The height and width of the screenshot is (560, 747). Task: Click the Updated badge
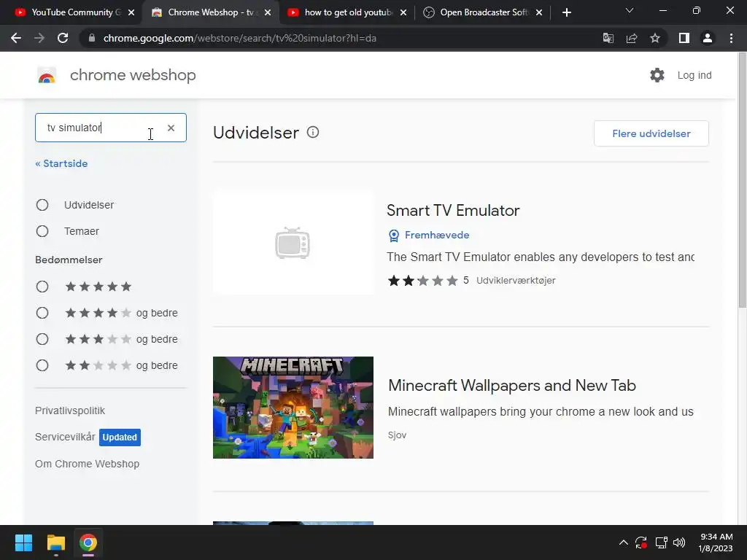click(x=120, y=437)
